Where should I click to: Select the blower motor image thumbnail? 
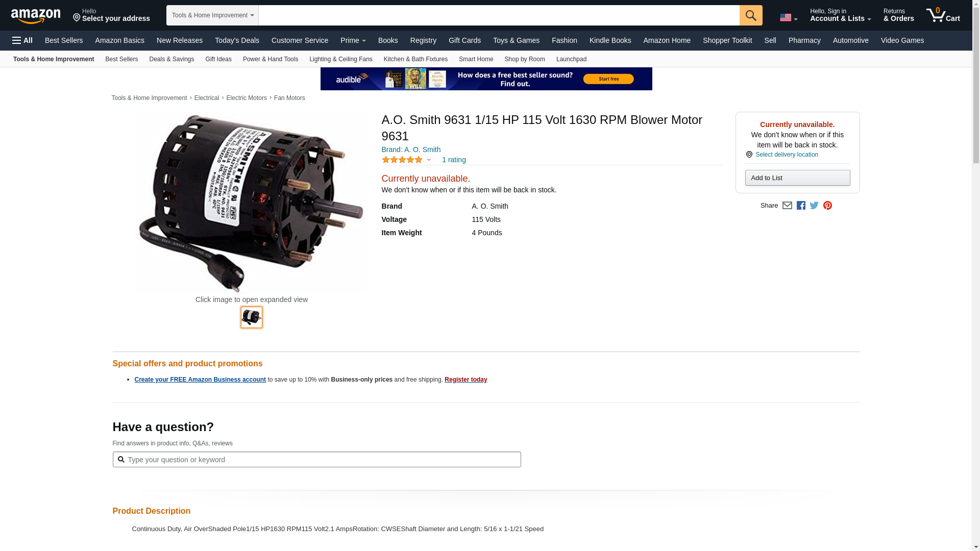click(252, 317)
